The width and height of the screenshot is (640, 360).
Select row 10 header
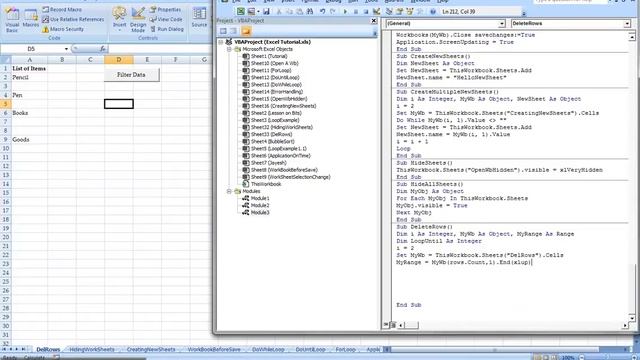click(x=5, y=149)
